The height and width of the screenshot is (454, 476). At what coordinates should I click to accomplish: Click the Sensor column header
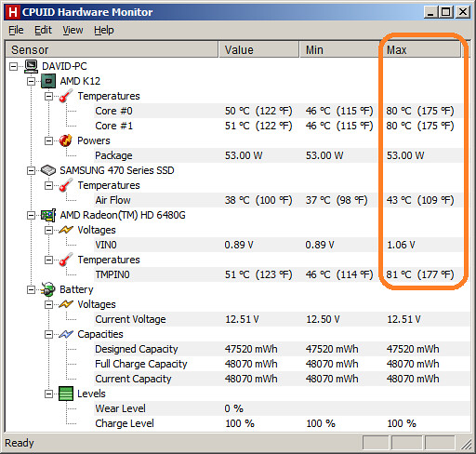(x=112, y=49)
